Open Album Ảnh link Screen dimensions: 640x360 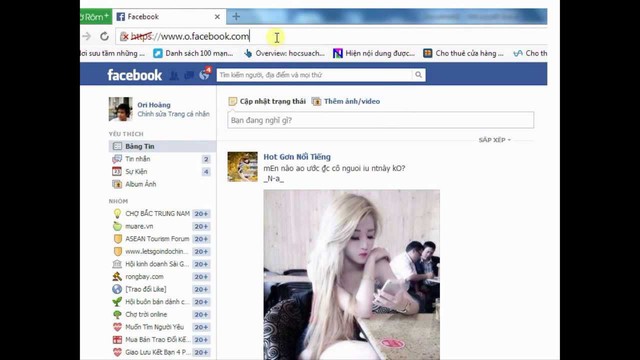pos(141,184)
